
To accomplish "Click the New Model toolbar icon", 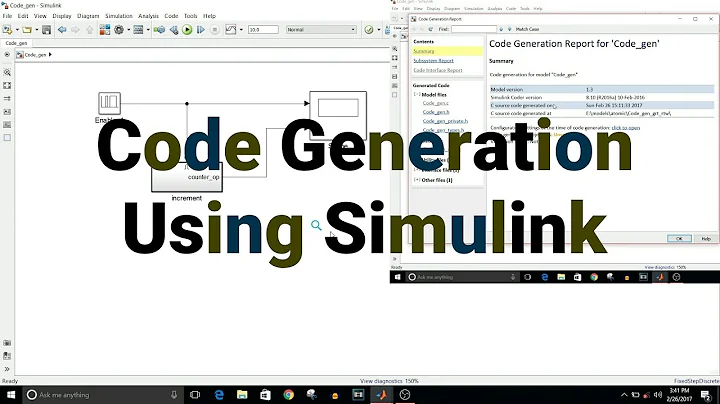I will click(x=7, y=30).
